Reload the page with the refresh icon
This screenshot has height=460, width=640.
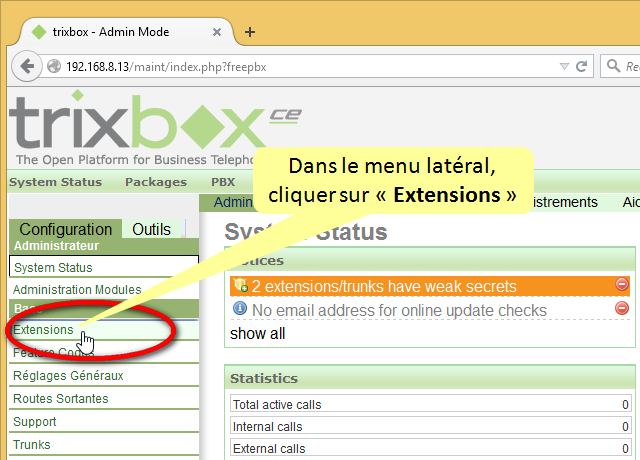(x=581, y=66)
